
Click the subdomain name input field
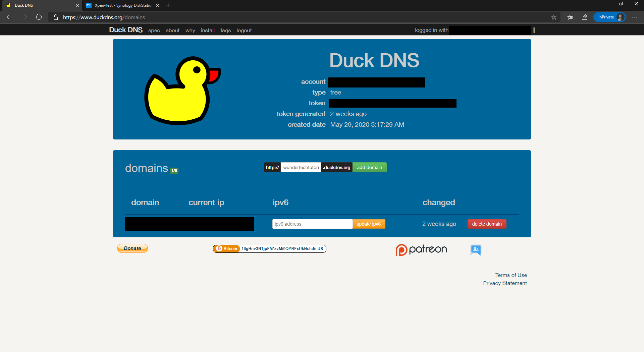click(x=301, y=167)
